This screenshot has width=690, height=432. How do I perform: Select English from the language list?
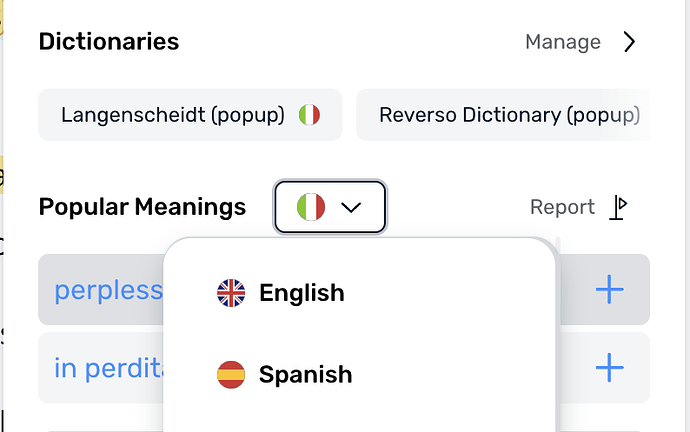click(x=302, y=293)
